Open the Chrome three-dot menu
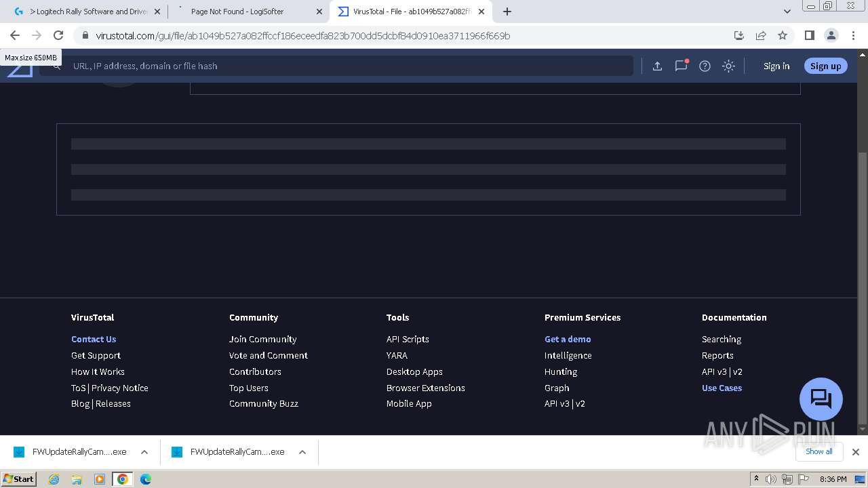 coord(853,35)
